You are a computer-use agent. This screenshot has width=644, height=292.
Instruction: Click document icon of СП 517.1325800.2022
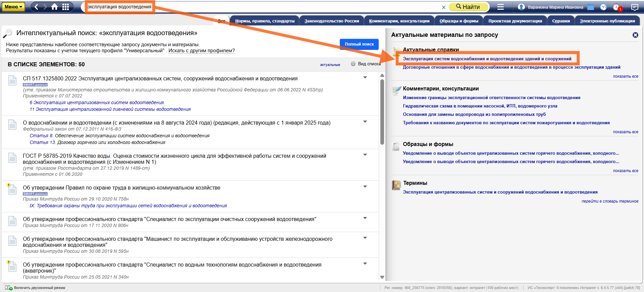12,80
